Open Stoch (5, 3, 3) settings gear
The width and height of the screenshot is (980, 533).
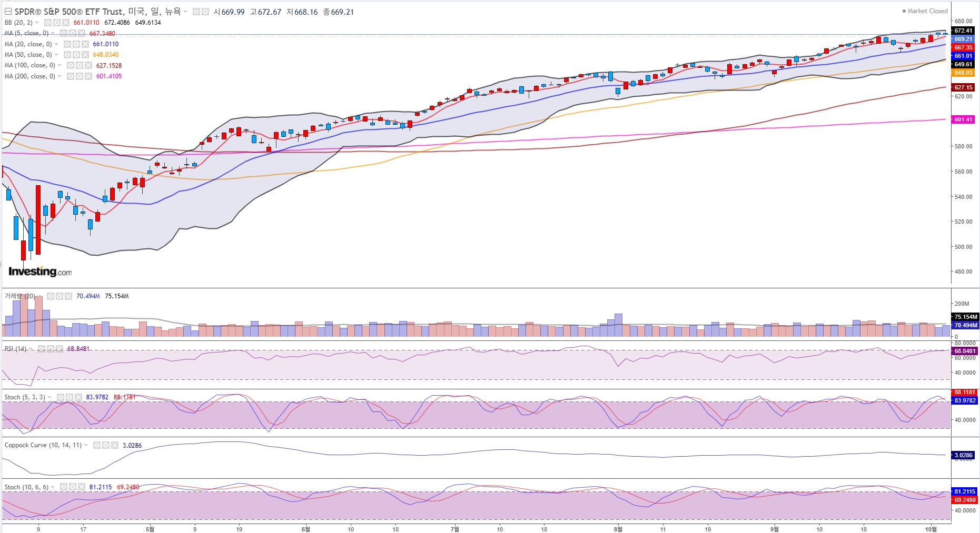coord(69,397)
